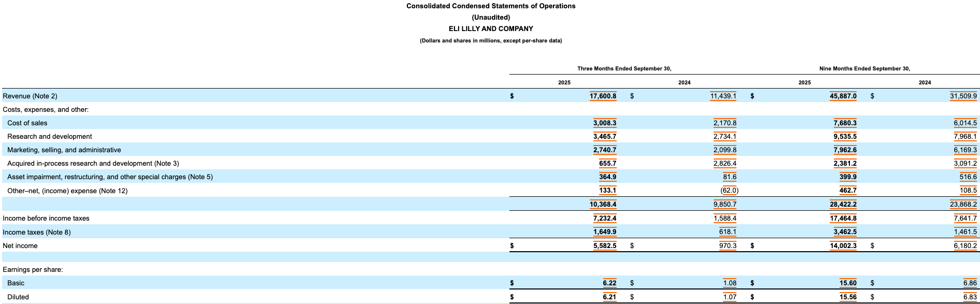980x304 pixels.
Task: Click the 17,600.8 revenue value
Action: [603, 96]
